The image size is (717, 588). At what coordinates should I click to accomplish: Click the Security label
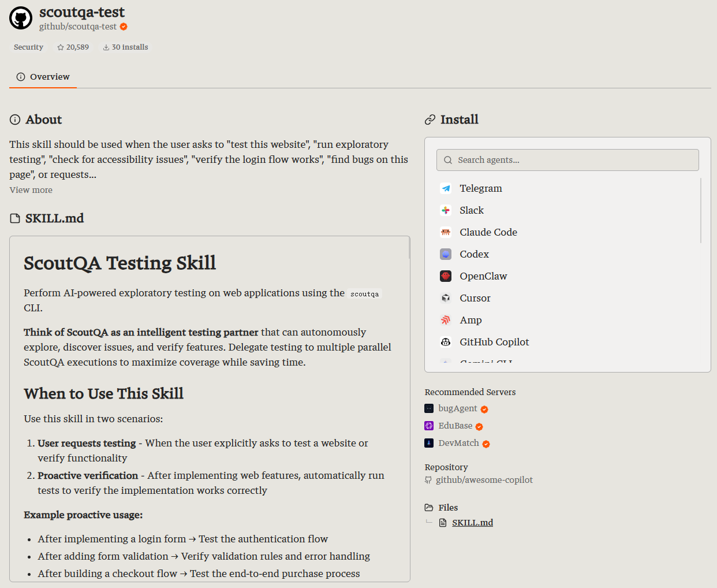(x=28, y=47)
